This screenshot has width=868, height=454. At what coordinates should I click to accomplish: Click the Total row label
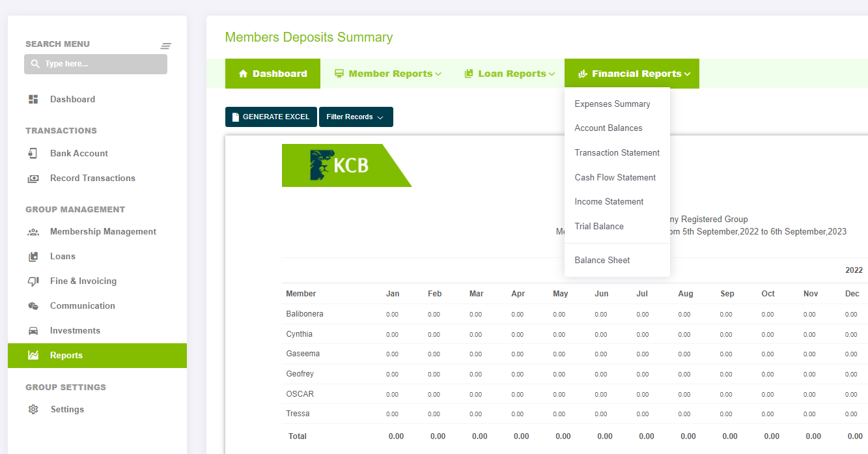pos(298,436)
